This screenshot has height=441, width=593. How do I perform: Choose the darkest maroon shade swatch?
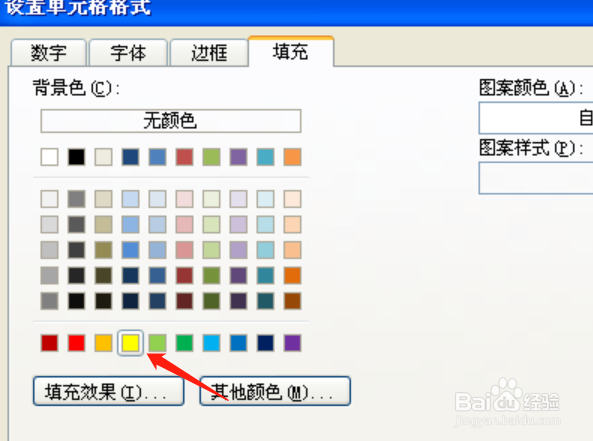(185, 301)
